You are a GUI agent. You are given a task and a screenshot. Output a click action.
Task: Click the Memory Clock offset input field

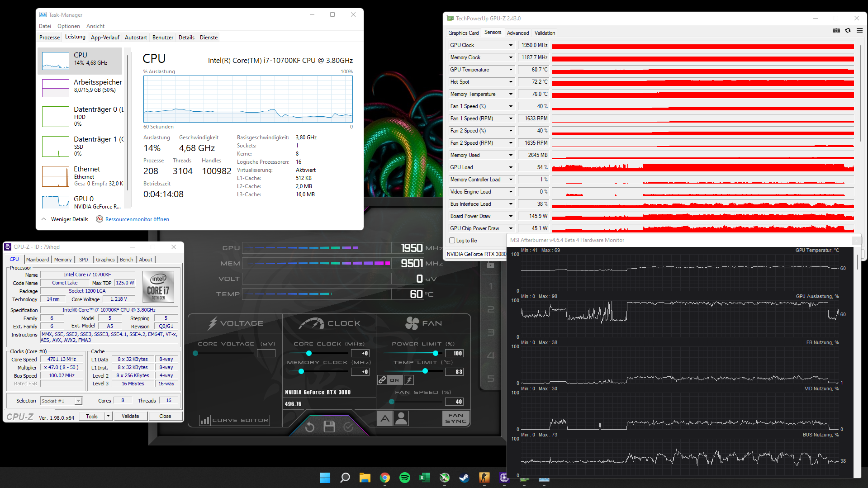coord(360,372)
